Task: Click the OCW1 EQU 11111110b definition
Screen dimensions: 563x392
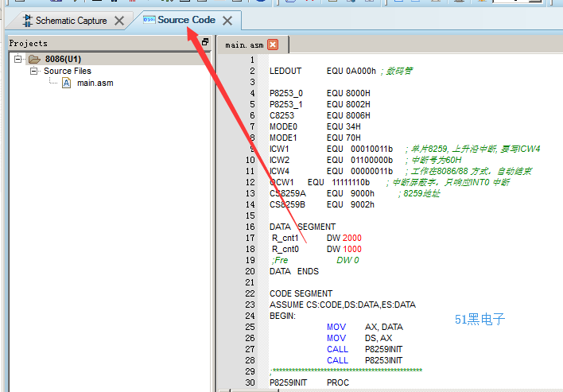Action: (x=320, y=182)
